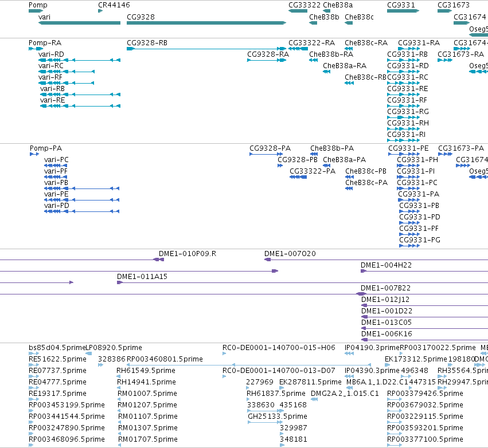The height and width of the screenshot is (448, 488).
Task: Click the DME1-010P09.R clone label
Action: point(188,254)
